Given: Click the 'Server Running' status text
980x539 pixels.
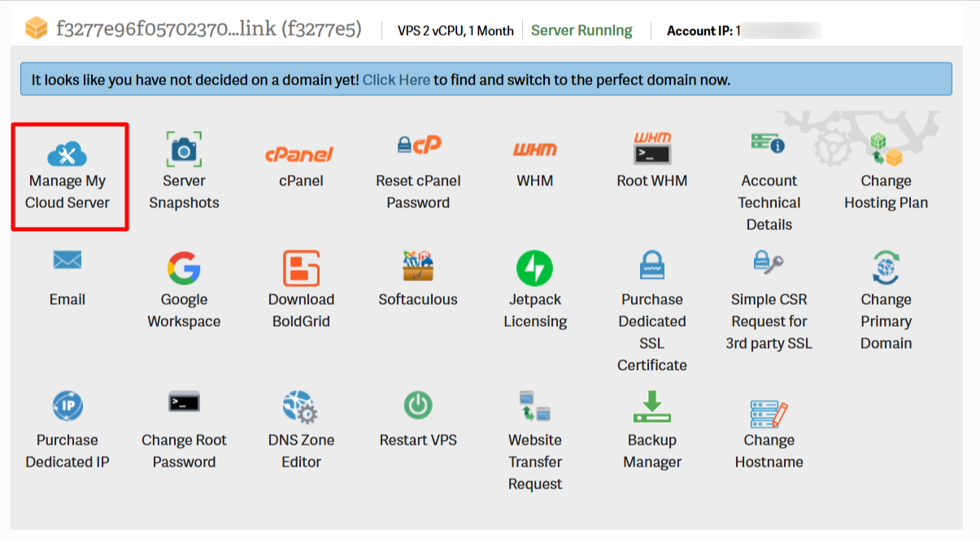Looking at the screenshot, I should pyautogui.click(x=581, y=30).
